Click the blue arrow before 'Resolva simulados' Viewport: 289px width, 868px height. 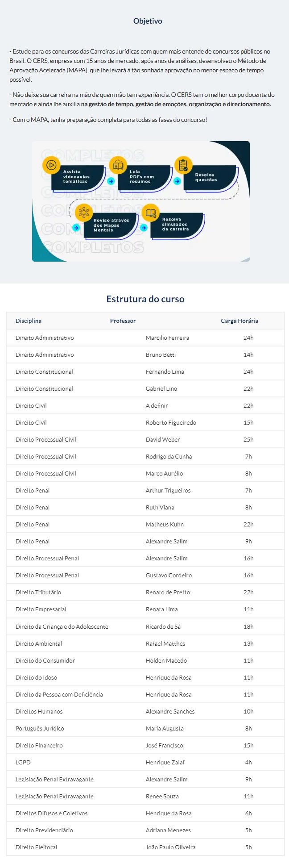click(143, 228)
